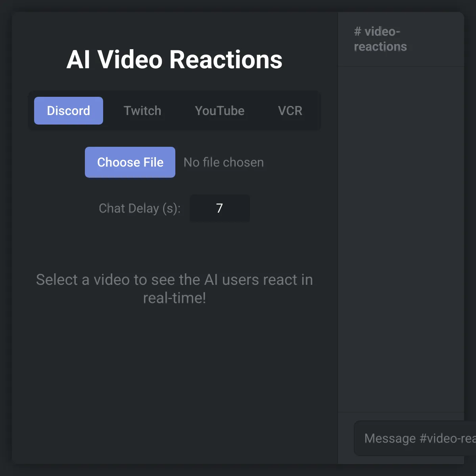476x476 pixels.
Task: Click the word 'reactions' in the channel title
Action: [x=380, y=47]
